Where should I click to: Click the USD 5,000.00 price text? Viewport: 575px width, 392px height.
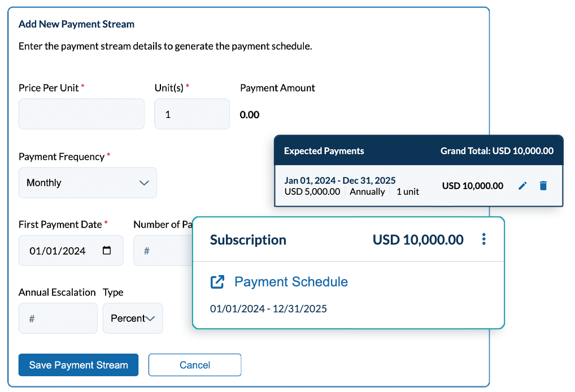pos(312,192)
